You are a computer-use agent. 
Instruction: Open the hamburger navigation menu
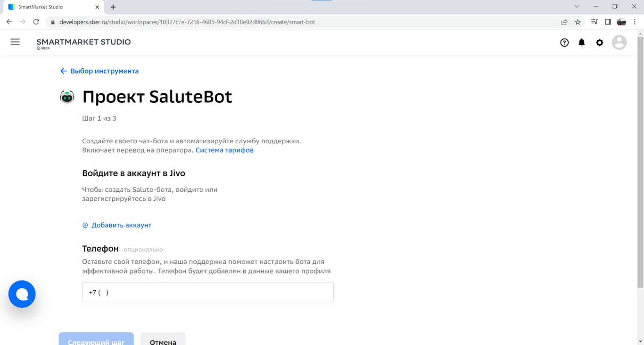pyautogui.click(x=15, y=42)
